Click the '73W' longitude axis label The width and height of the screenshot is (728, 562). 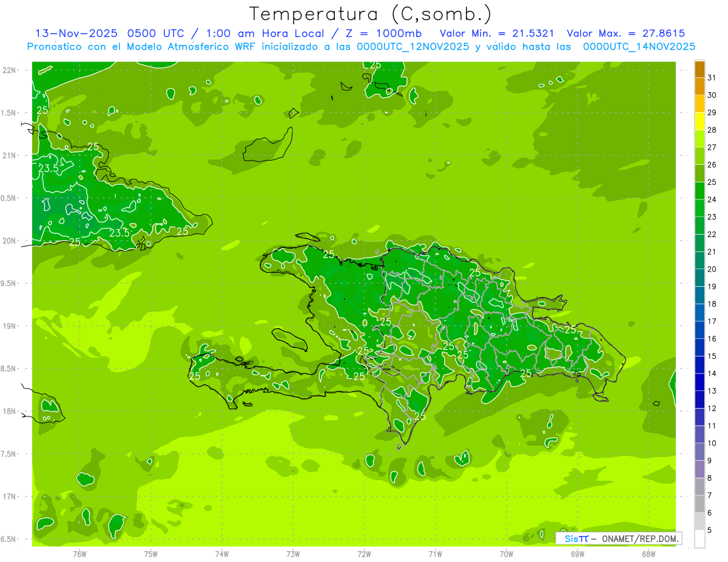pos(293,554)
